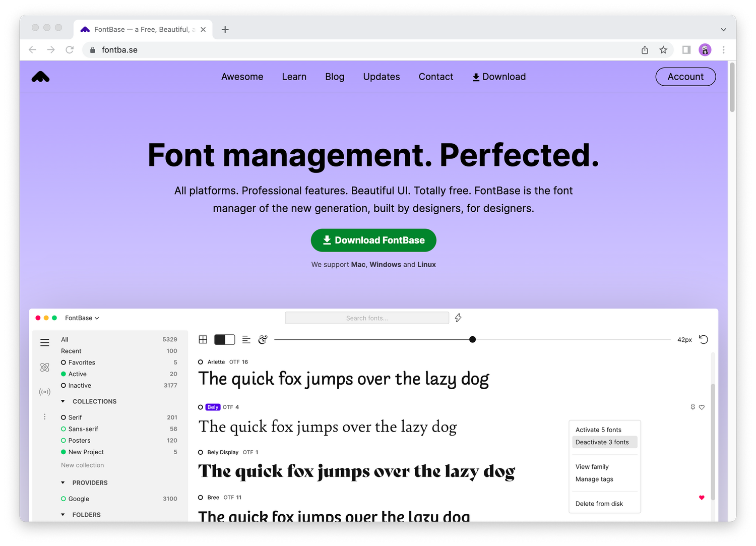Click the vertical dots icon in FontBase sidebar

(45, 416)
